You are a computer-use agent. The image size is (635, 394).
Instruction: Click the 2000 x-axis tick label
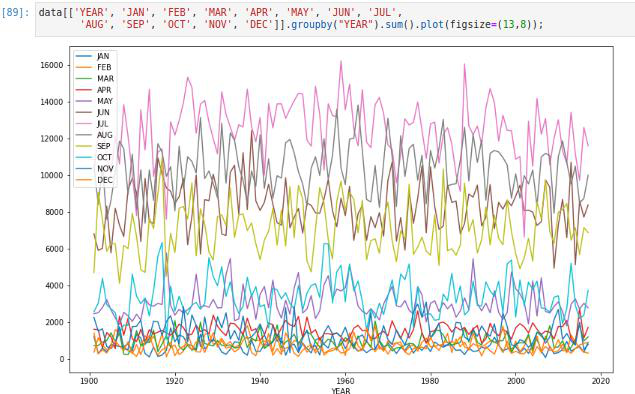pyautogui.click(x=515, y=381)
